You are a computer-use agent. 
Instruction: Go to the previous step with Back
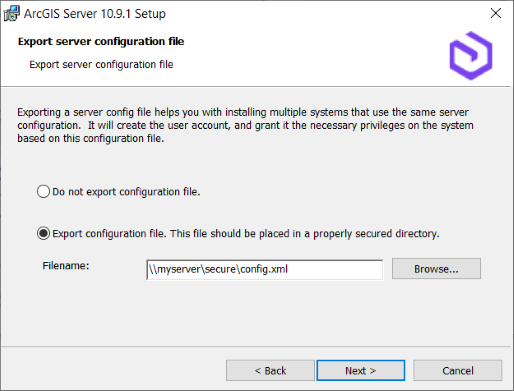click(x=270, y=370)
